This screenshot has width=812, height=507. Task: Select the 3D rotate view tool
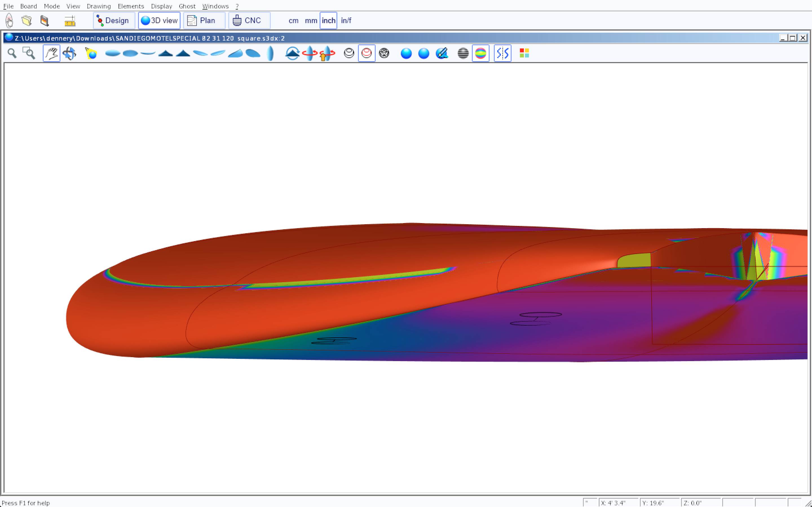69,53
